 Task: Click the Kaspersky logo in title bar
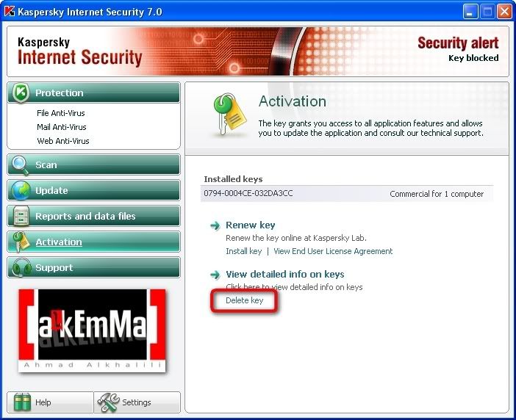pyautogui.click(x=10, y=11)
